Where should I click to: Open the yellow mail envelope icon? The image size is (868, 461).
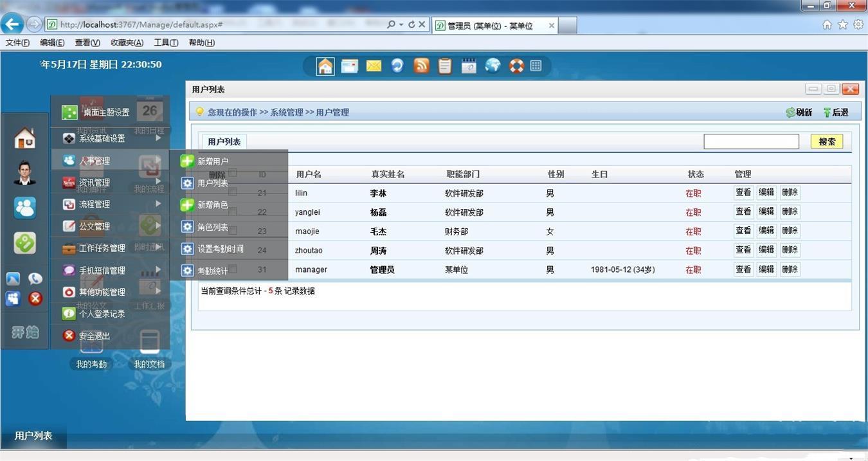coord(374,66)
